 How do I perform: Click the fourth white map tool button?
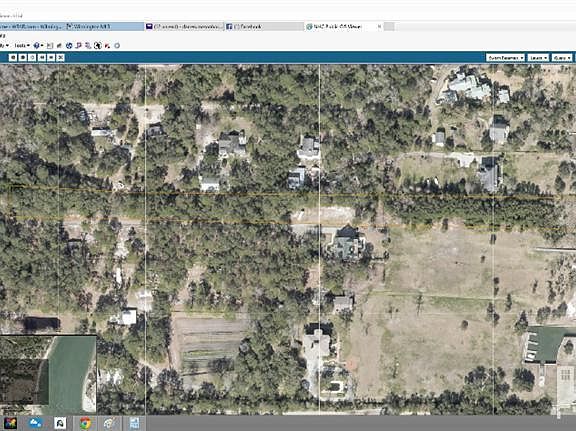tap(42, 57)
